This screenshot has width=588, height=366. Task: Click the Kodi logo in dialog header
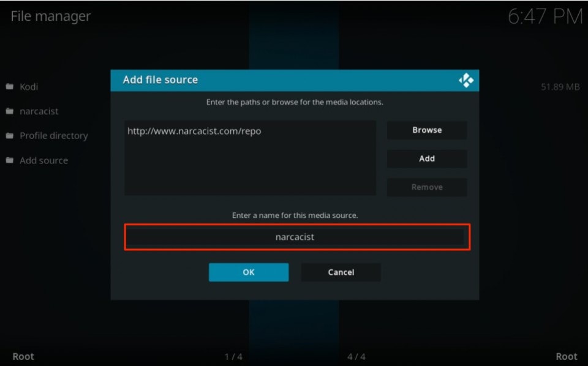(x=466, y=80)
